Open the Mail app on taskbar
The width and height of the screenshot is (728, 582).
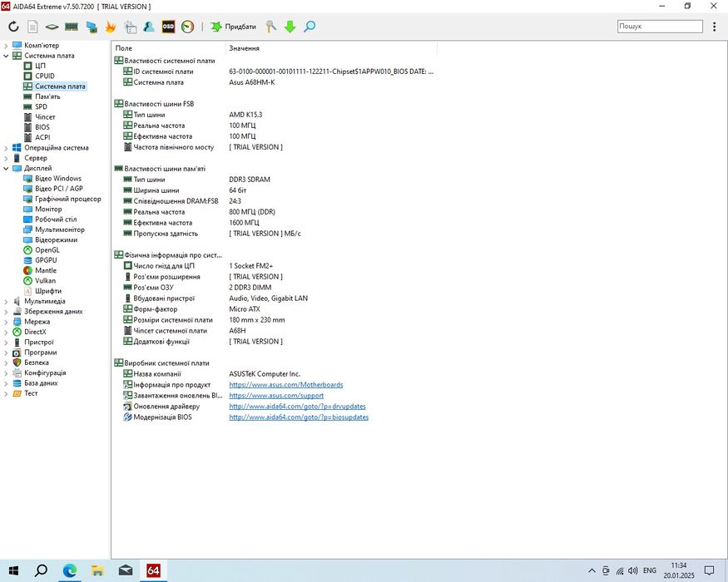point(126,570)
